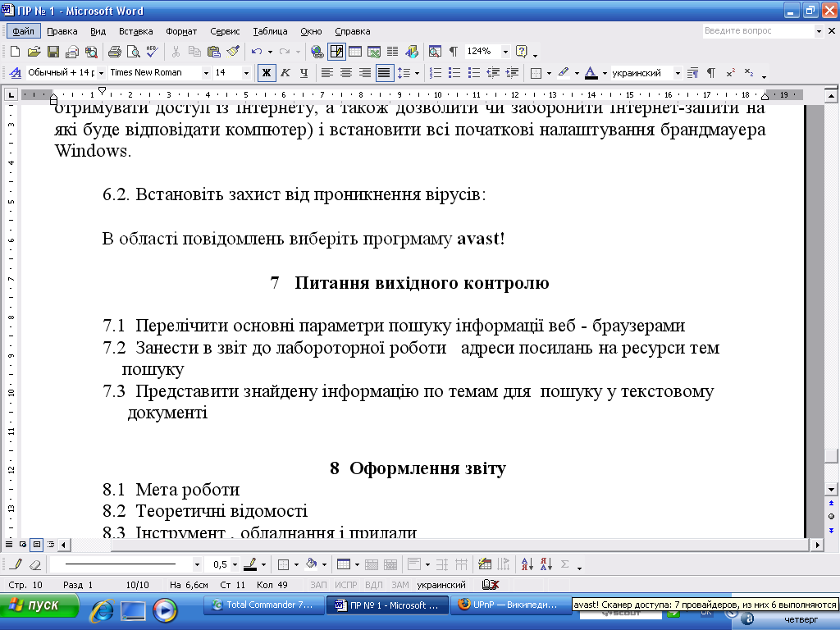
Task: Center the paragraph text
Action: (346, 72)
